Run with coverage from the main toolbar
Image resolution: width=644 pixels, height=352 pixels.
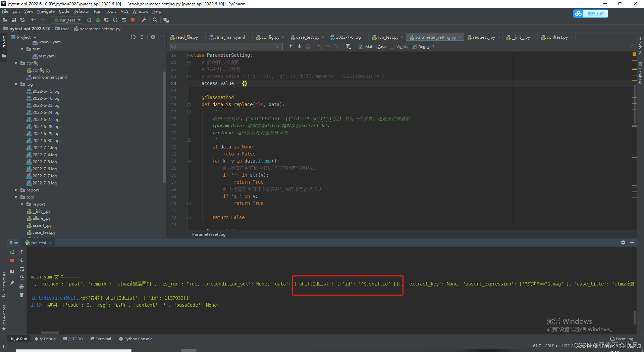(107, 20)
